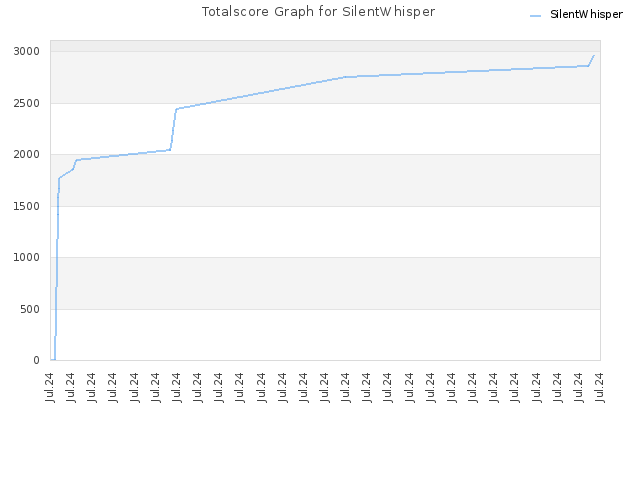Click the steep jump in line near 2250

click(173, 129)
